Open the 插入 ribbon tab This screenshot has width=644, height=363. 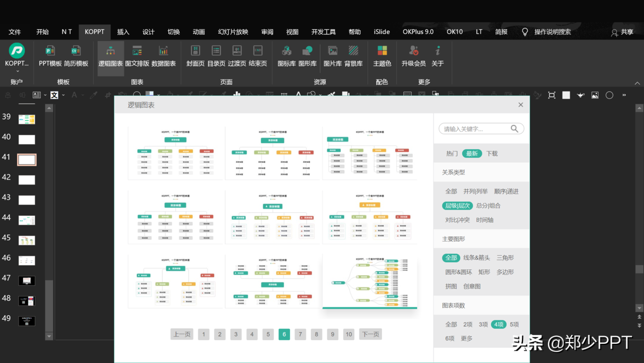pyautogui.click(x=123, y=32)
